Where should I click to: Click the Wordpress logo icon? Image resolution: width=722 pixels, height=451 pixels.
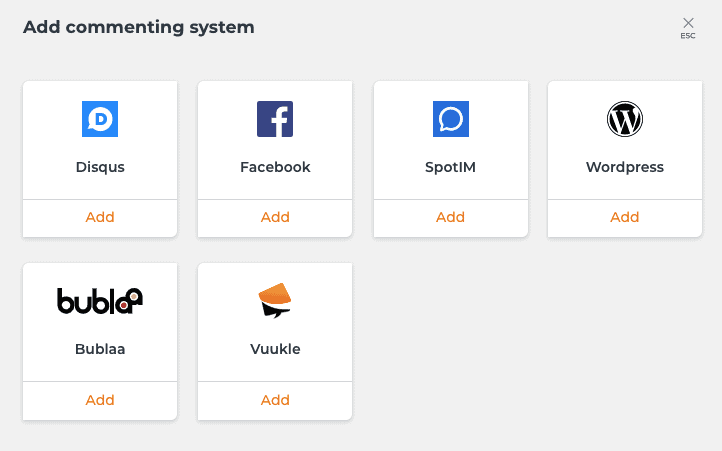[x=625, y=119]
